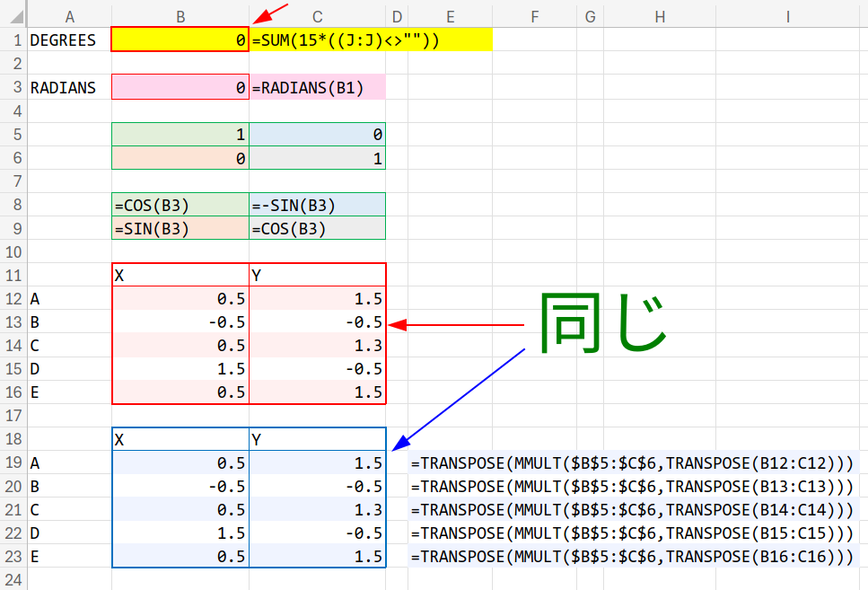Select column header F
The height and width of the screenshot is (590, 868).
(534, 16)
